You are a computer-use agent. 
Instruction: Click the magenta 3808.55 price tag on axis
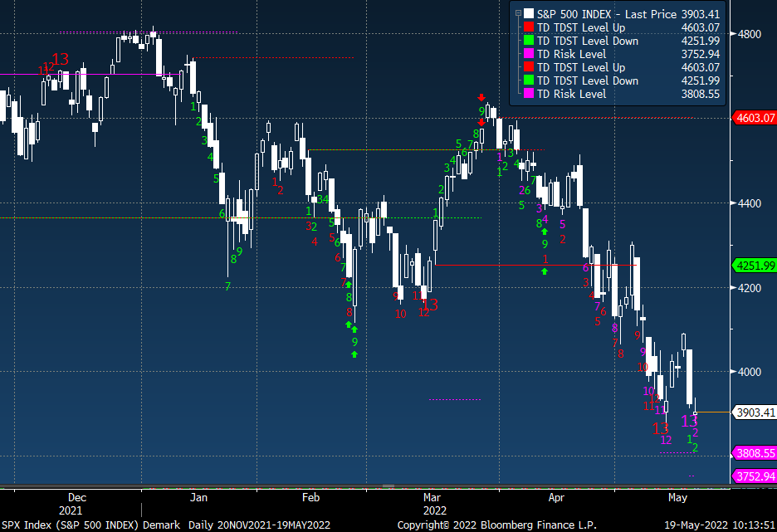pyautogui.click(x=754, y=453)
